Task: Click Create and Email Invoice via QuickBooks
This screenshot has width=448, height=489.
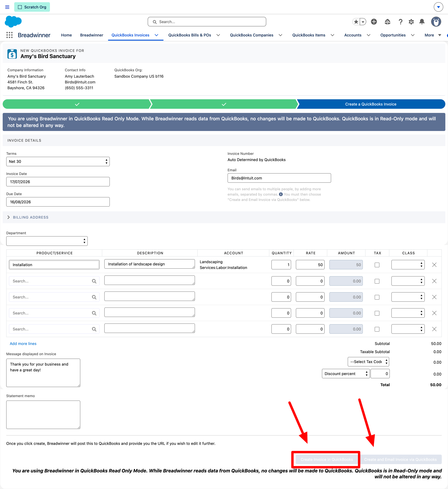Action: tap(400, 460)
